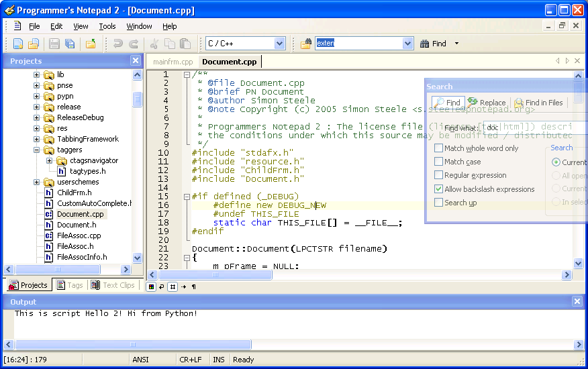588x369 pixels.
Task: Uncheck Allow backslash expressions
Action: click(438, 189)
